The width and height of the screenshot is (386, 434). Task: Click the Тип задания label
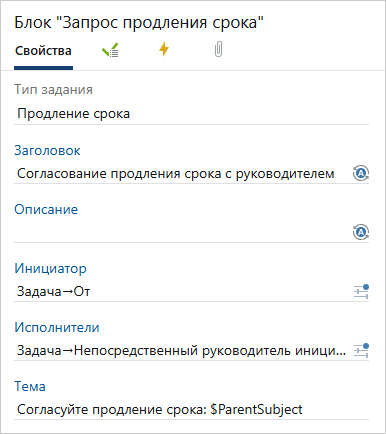(x=53, y=90)
